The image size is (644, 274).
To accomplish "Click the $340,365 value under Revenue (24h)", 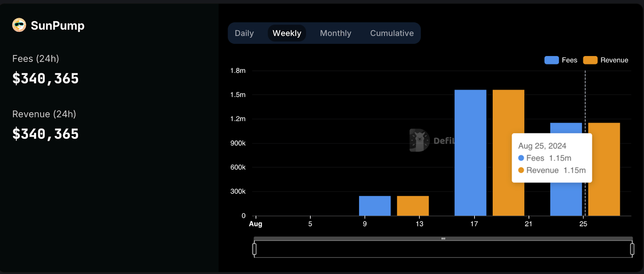I will (45, 134).
